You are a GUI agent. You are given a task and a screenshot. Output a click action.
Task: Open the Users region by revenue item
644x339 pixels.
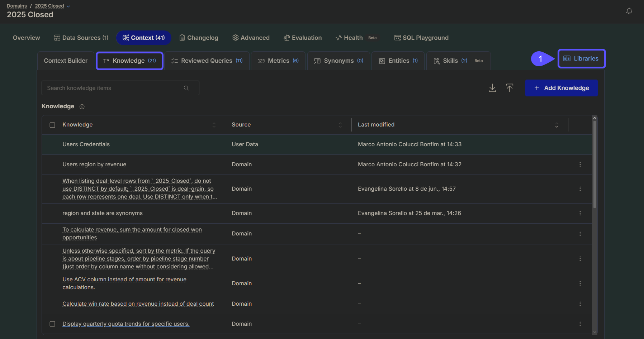click(x=94, y=164)
